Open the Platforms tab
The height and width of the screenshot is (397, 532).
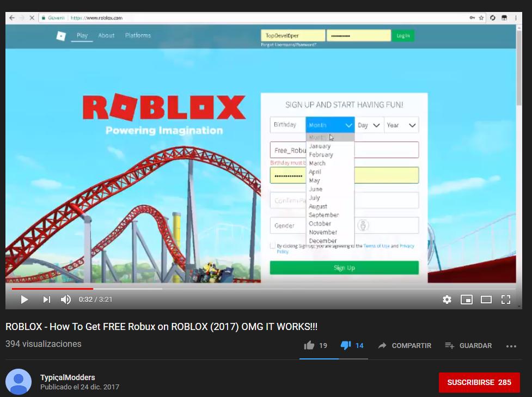[138, 35]
